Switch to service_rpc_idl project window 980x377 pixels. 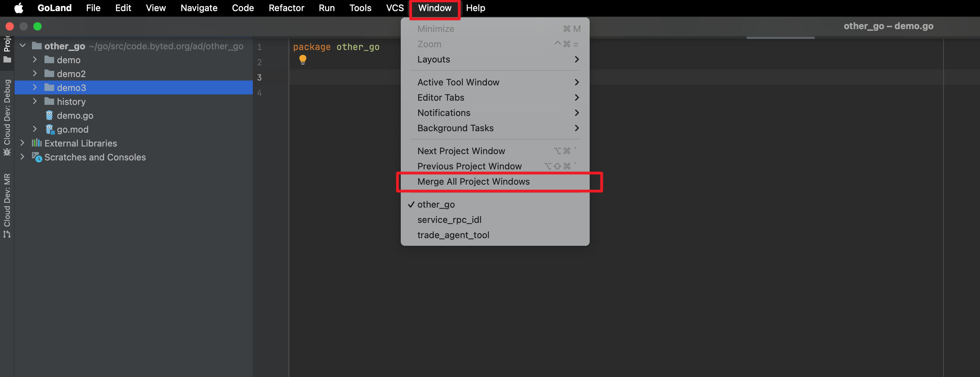point(449,219)
